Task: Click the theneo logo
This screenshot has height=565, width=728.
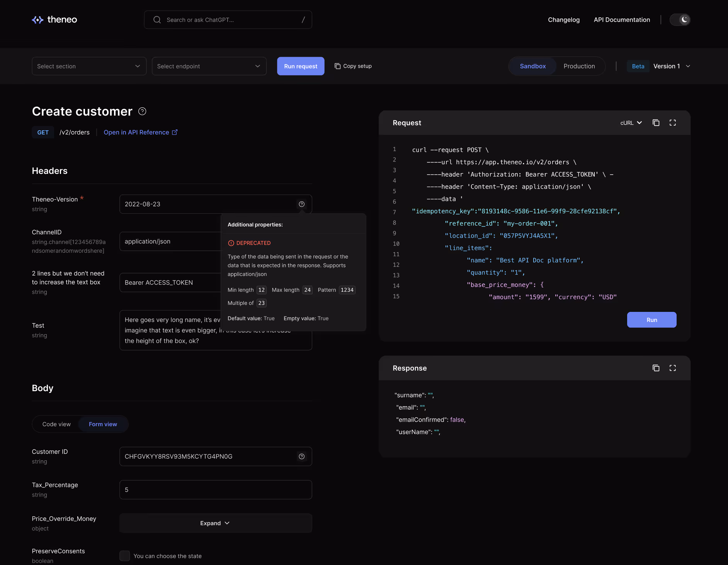Action: click(x=54, y=20)
